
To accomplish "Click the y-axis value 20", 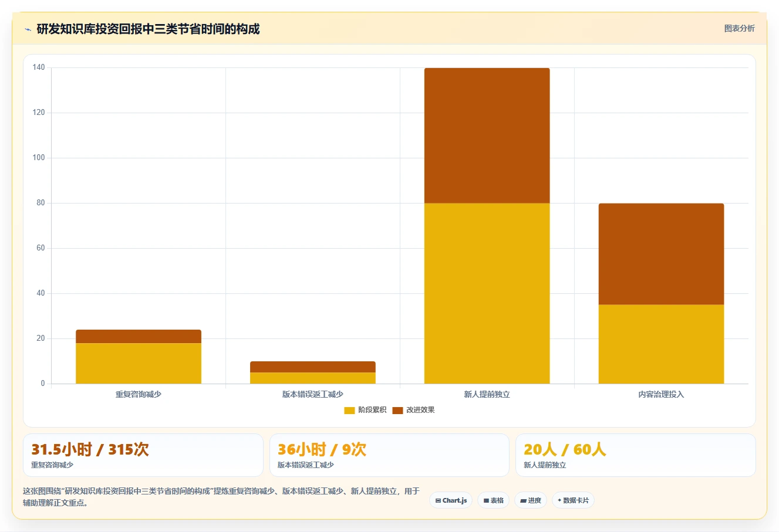I will pos(41,338).
